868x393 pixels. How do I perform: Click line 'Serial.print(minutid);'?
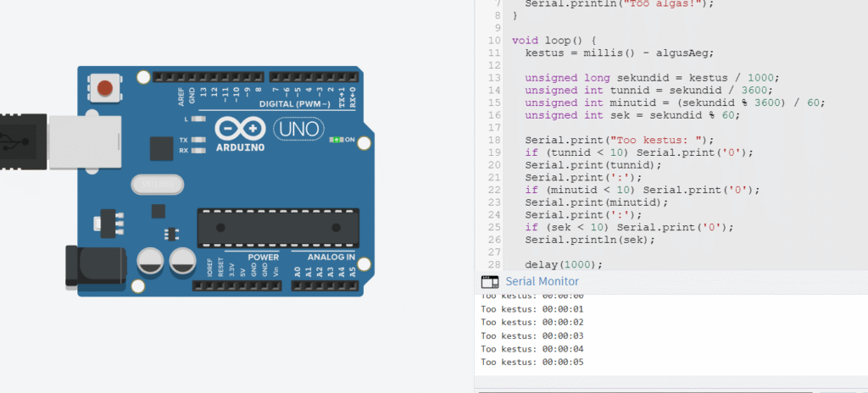[597, 202]
